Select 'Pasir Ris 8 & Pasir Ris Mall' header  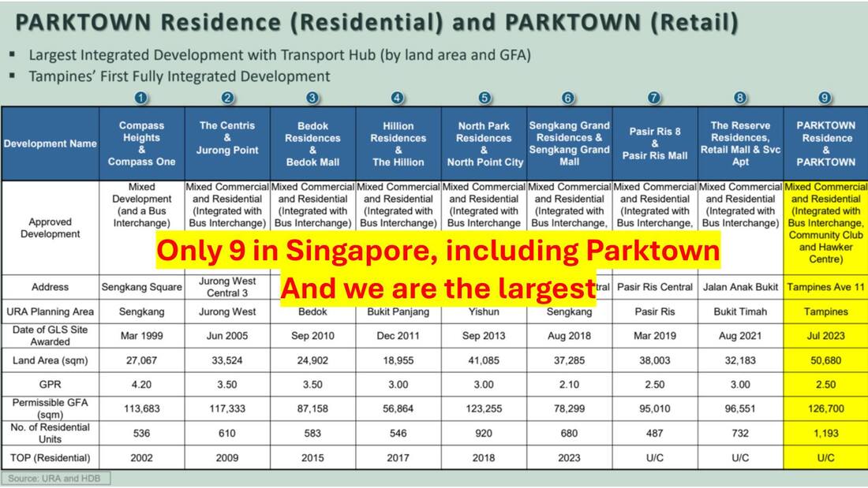(x=655, y=143)
